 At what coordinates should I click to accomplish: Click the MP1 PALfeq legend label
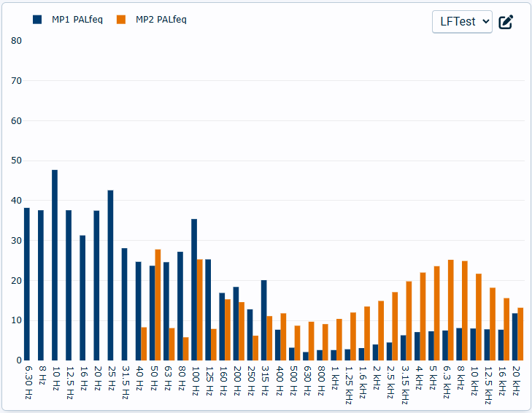(x=77, y=20)
